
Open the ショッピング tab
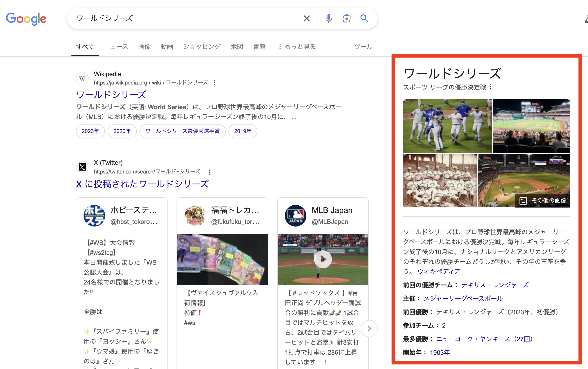[x=202, y=47]
